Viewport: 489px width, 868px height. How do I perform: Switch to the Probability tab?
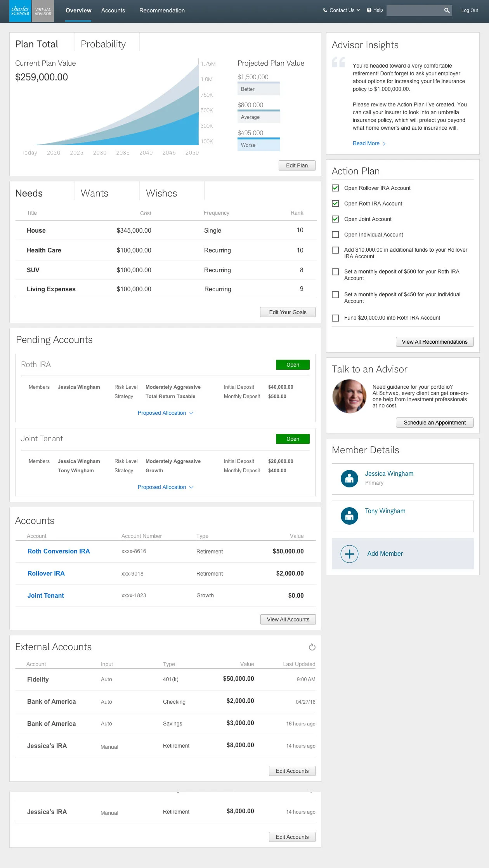[103, 44]
